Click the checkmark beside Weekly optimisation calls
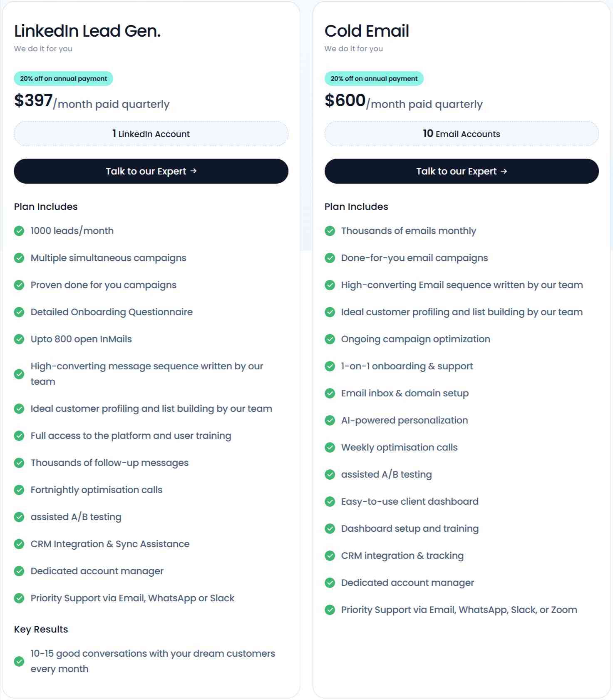 tap(330, 447)
